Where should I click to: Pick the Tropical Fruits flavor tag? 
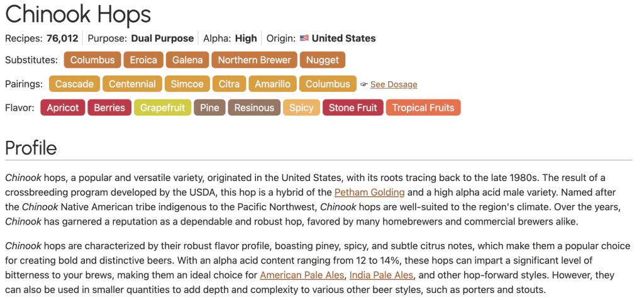point(423,108)
